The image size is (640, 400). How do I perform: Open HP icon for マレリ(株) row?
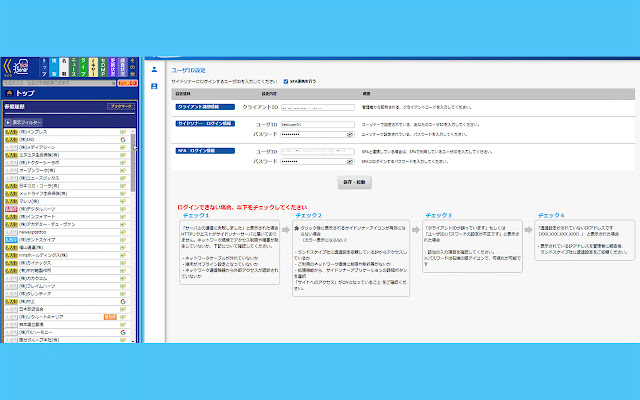pyautogui.click(x=123, y=201)
